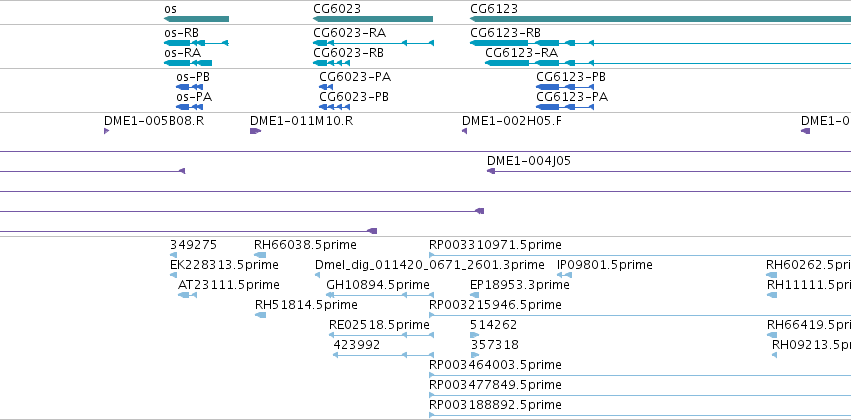Select the RH66038.5prime arrow glyph

click(261, 255)
